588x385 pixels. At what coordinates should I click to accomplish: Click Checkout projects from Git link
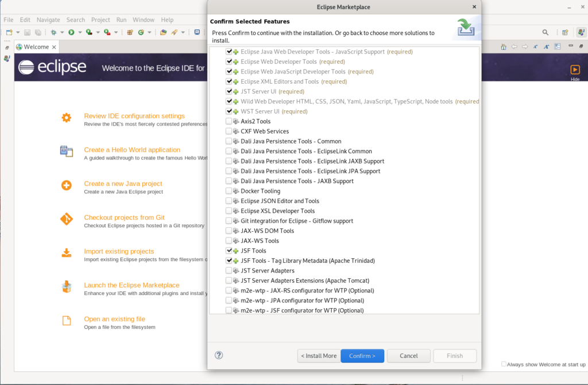124,217
